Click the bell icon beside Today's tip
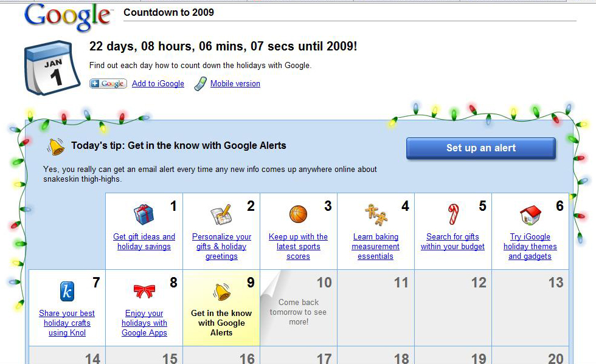The width and height of the screenshot is (596, 364). pyautogui.click(x=56, y=146)
